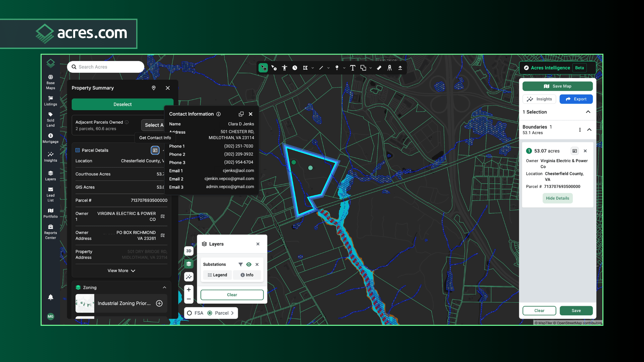The height and width of the screenshot is (362, 644).
Task: Click portfolio icon beside Owner Address
Action: click(163, 236)
